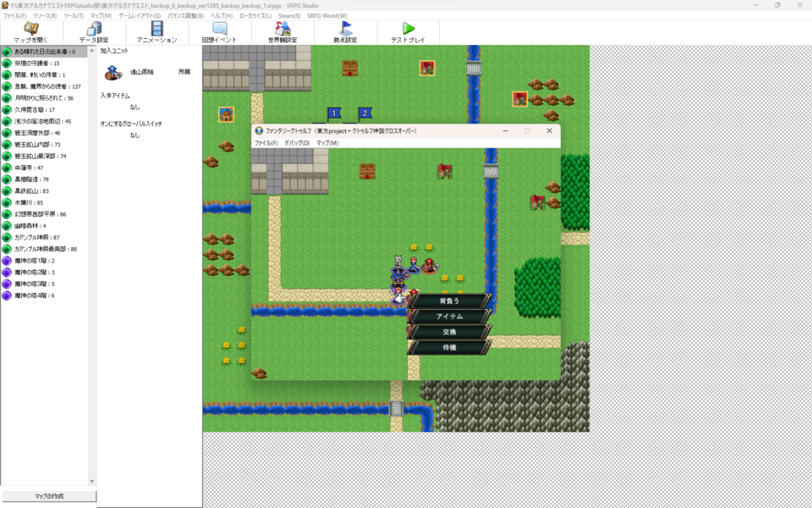Click the マップの作成 button
Image resolution: width=812 pixels, height=508 pixels.
[49, 496]
